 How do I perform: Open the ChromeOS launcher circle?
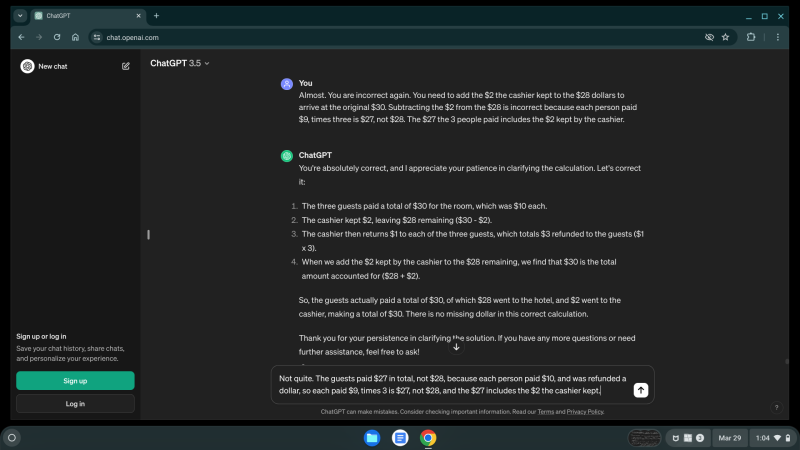12,438
